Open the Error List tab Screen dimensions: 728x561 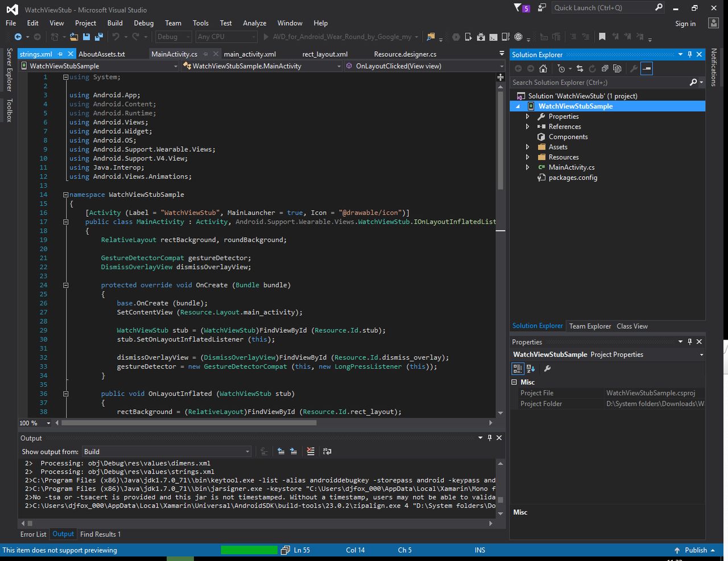[x=33, y=534]
